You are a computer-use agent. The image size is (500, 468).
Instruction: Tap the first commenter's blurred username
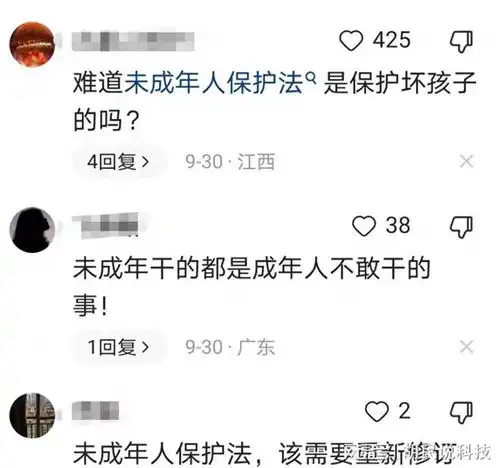pos(133,41)
